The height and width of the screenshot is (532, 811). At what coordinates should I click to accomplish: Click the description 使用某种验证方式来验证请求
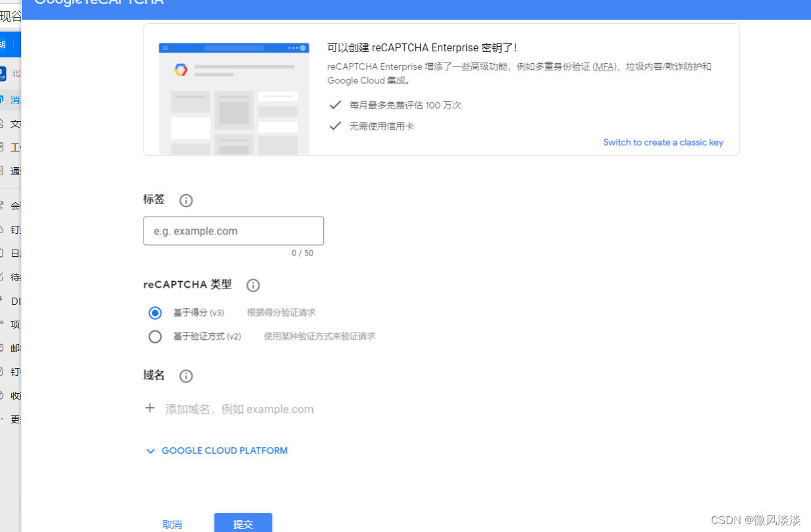(319, 336)
